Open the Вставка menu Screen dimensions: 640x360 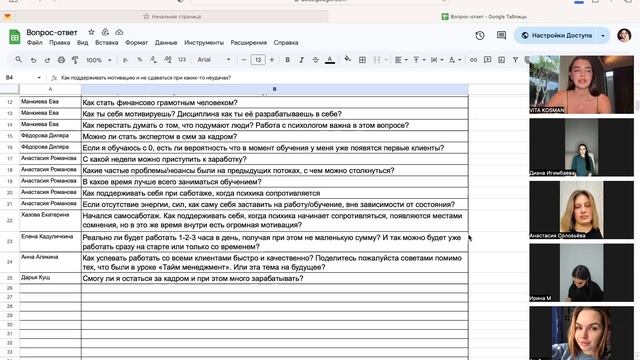tap(107, 42)
